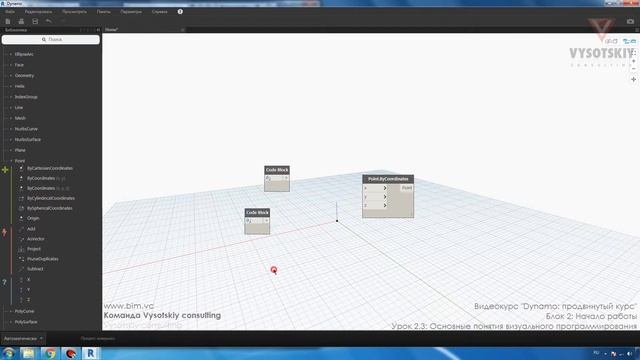Click the zoom-to-fit workspace icon
640x360 pixels.
pos(633,53)
